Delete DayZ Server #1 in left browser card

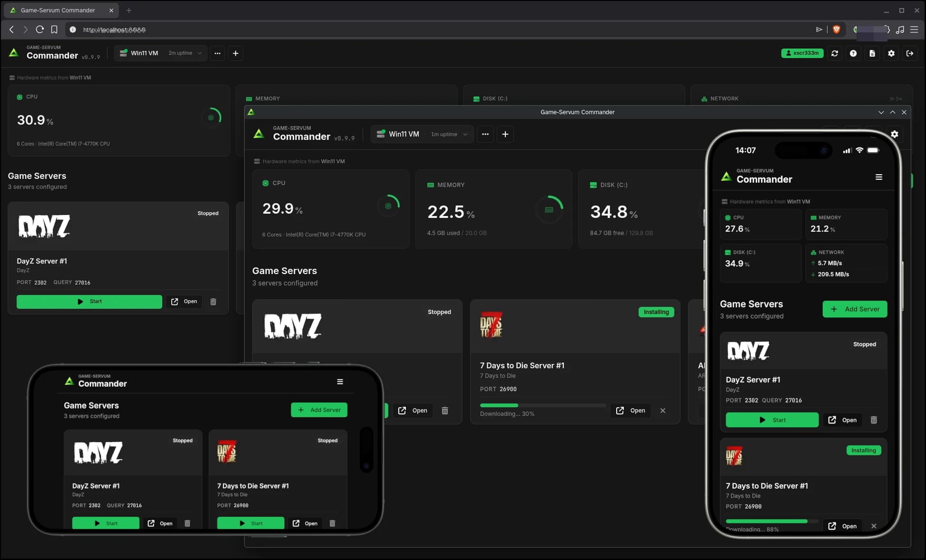pyautogui.click(x=213, y=302)
